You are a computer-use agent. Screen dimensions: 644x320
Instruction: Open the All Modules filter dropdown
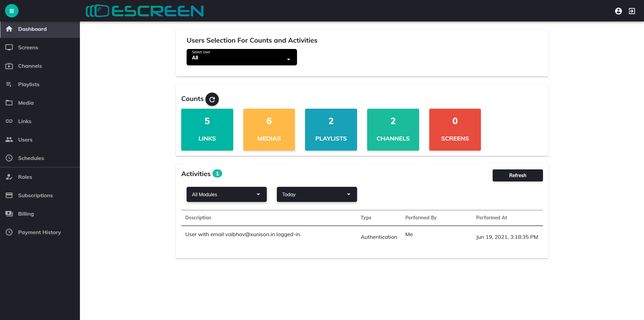coord(227,195)
